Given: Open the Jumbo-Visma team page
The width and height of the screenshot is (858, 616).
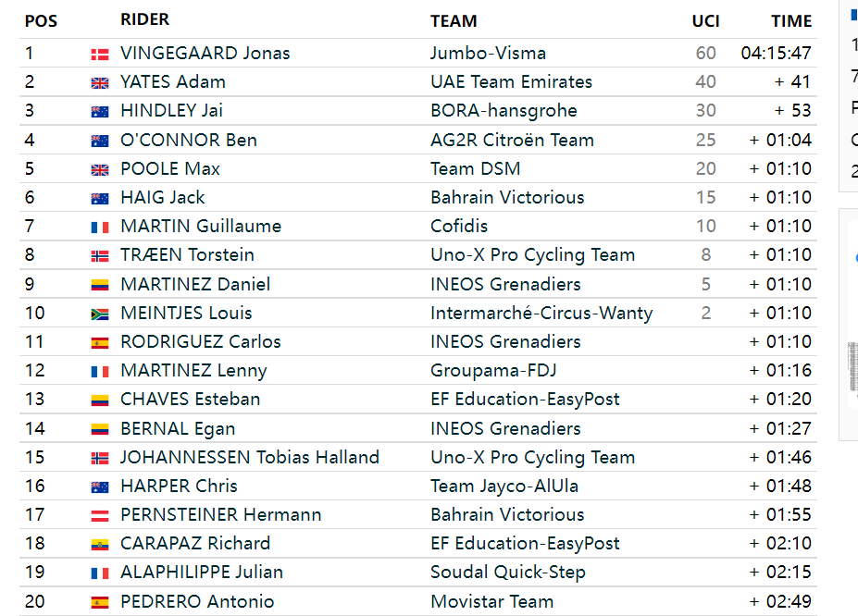Looking at the screenshot, I should [488, 53].
